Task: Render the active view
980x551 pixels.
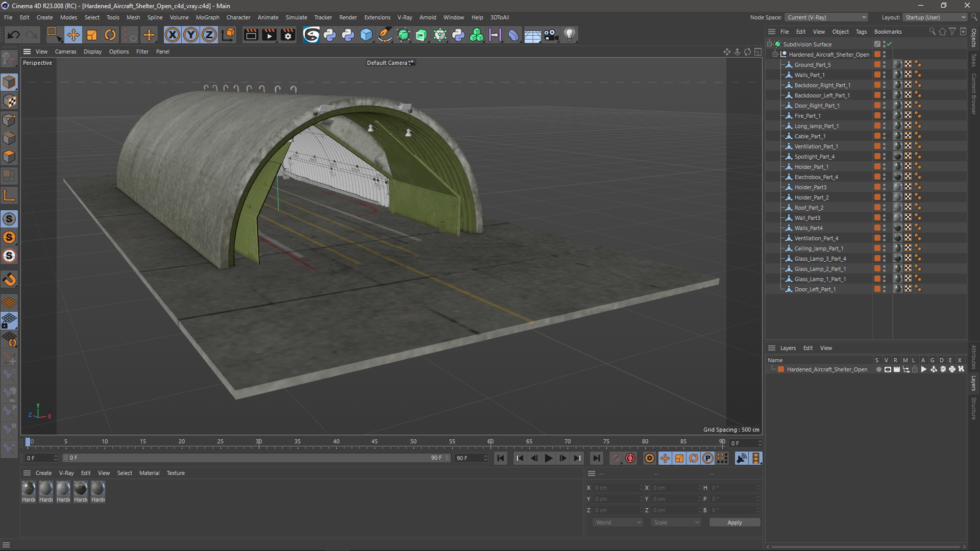Action: (251, 35)
